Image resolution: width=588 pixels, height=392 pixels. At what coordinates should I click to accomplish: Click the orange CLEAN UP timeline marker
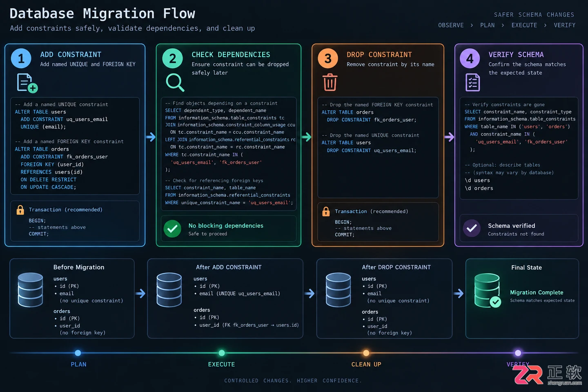(x=366, y=353)
